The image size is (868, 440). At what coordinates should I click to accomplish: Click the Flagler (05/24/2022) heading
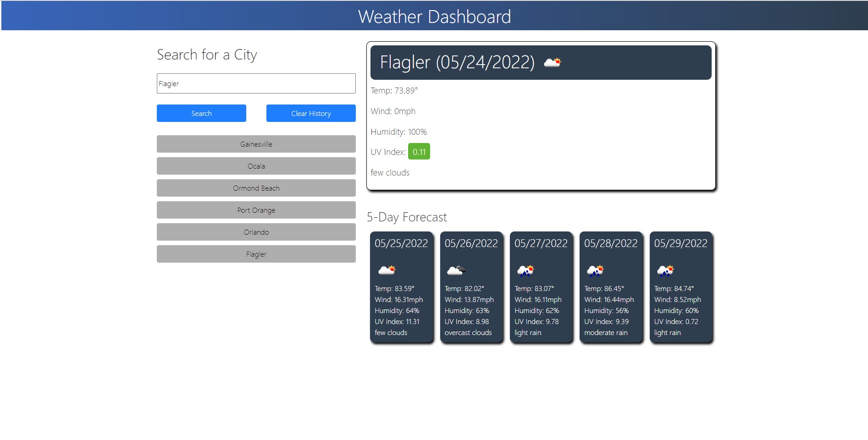457,62
